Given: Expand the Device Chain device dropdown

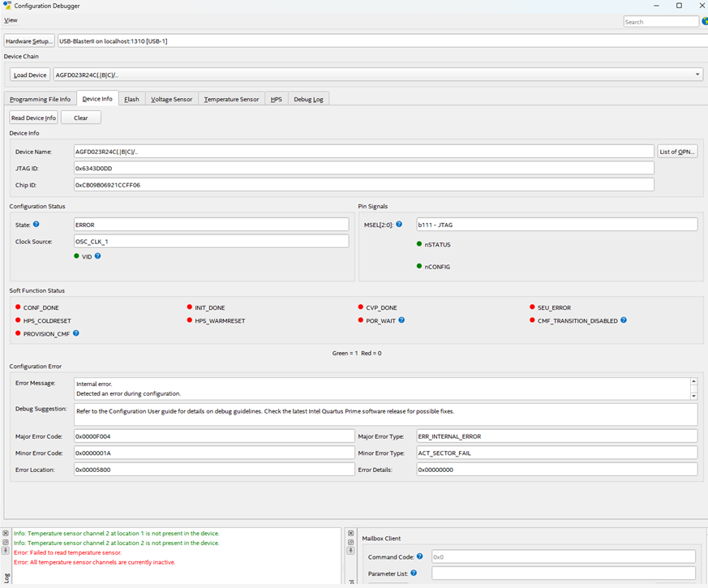Looking at the screenshot, I should click(x=697, y=75).
